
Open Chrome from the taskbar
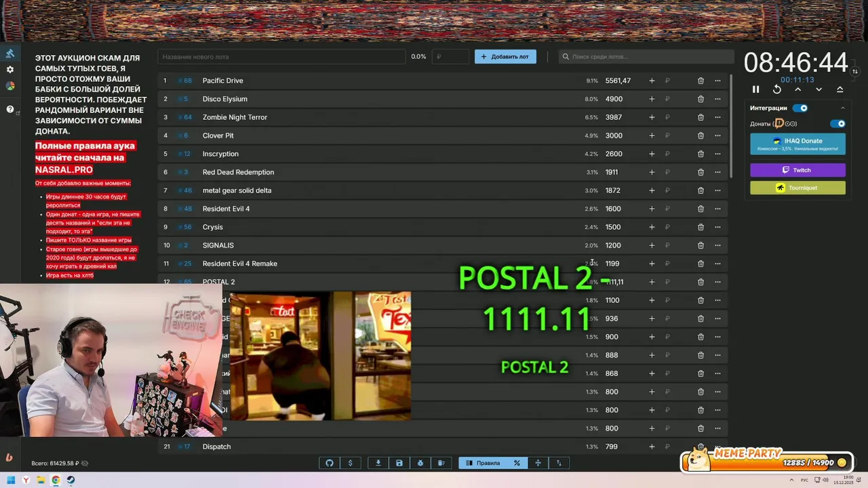(56, 481)
